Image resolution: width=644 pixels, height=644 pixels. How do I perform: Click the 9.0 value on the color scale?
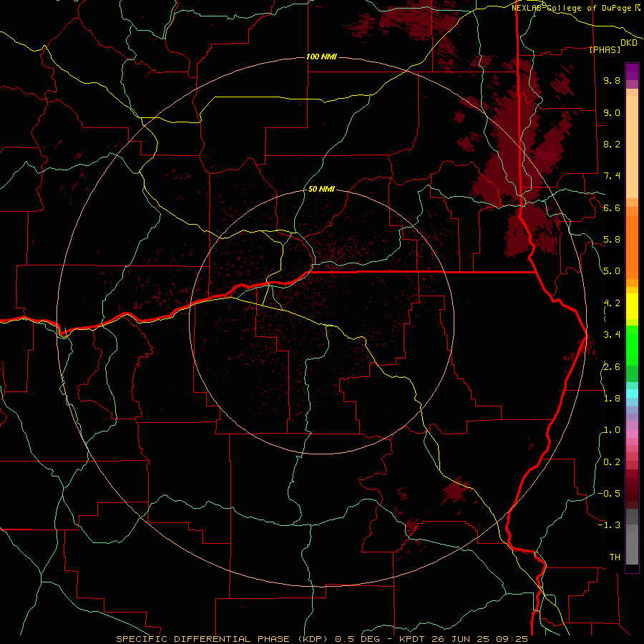point(612,112)
